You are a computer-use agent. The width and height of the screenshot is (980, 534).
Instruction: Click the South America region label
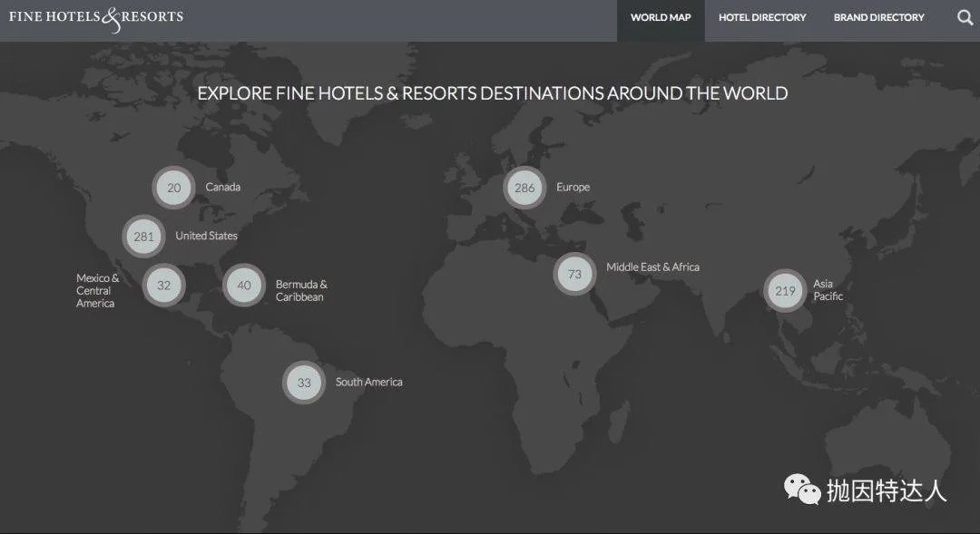click(x=367, y=382)
